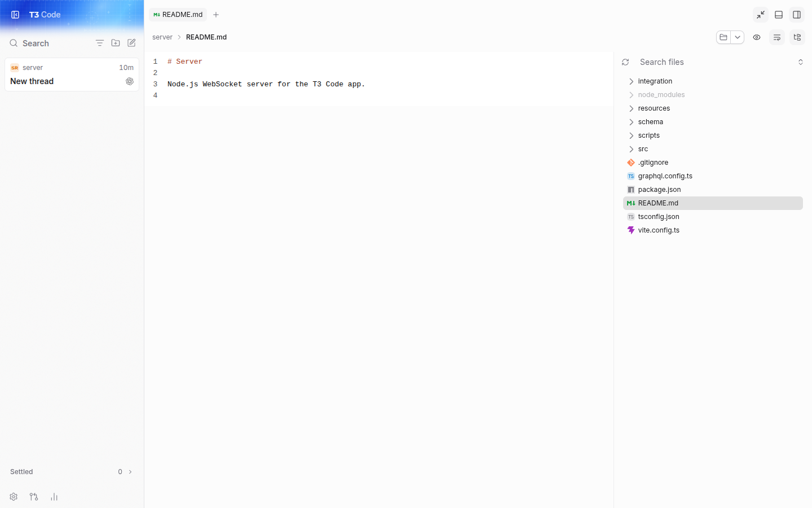Expand the Settled threads section
Image resolution: width=812 pixels, height=508 pixels.
click(72, 472)
